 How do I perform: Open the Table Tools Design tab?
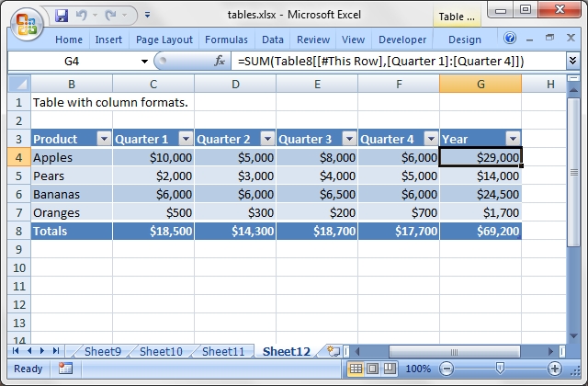[465, 40]
